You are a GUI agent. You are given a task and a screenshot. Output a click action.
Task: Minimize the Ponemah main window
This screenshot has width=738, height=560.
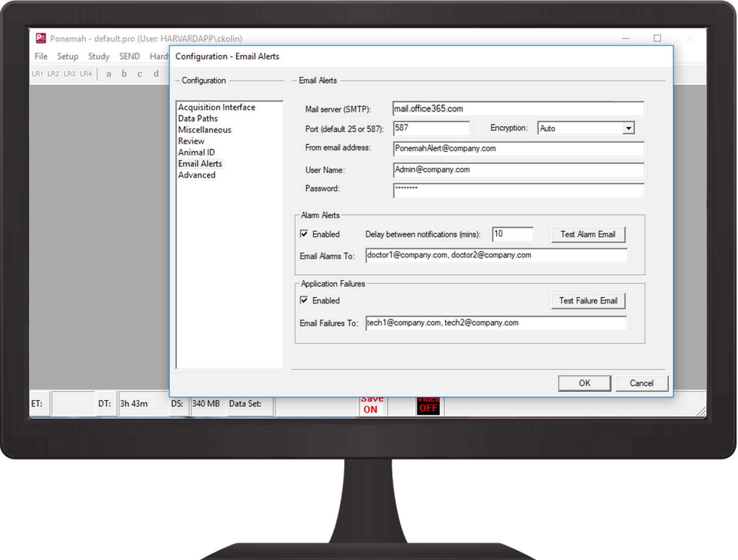[x=626, y=38]
